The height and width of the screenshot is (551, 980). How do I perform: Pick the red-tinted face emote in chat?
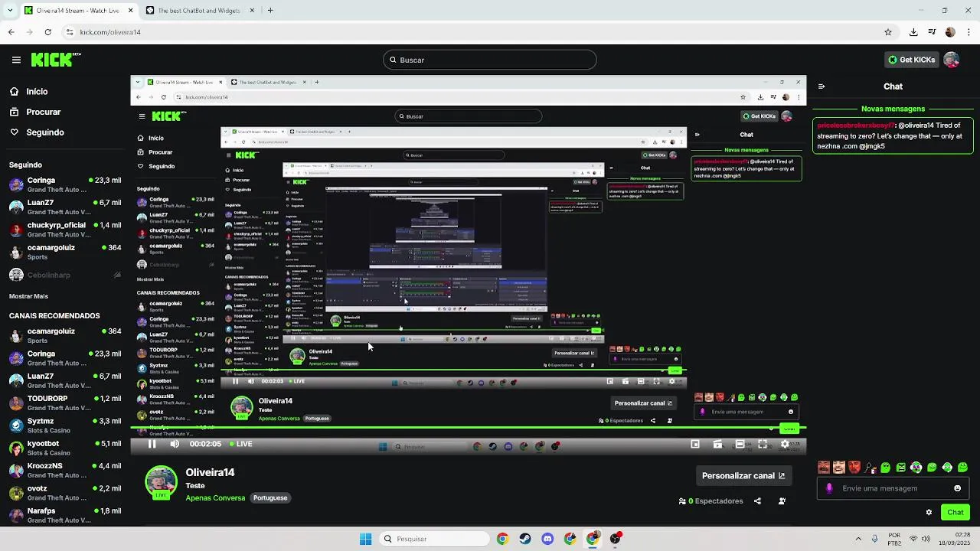tap(854, 468)
